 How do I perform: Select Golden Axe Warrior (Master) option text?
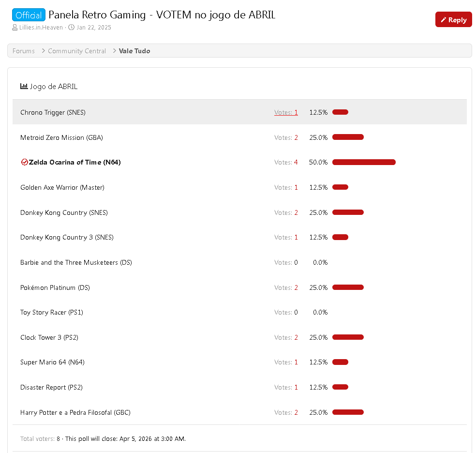click(62, 187)
